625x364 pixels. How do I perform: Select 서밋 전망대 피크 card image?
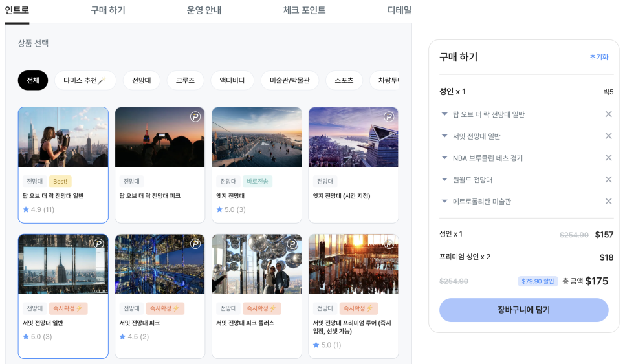(x=160, y=264)
